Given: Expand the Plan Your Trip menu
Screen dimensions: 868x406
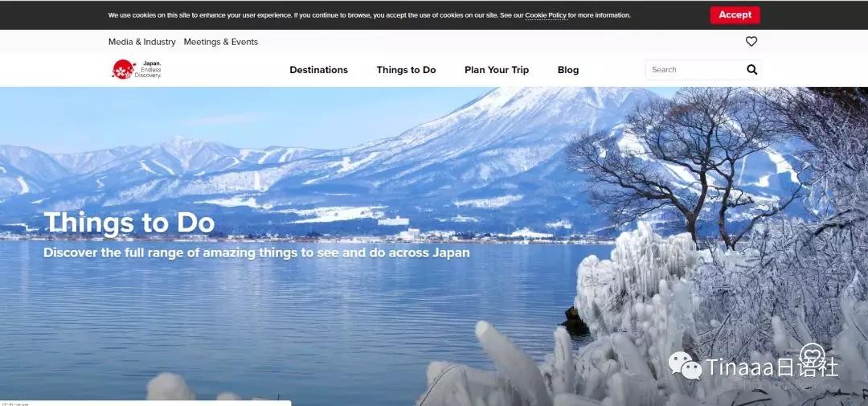Looking at the screenshot, I should pos(497,70).
